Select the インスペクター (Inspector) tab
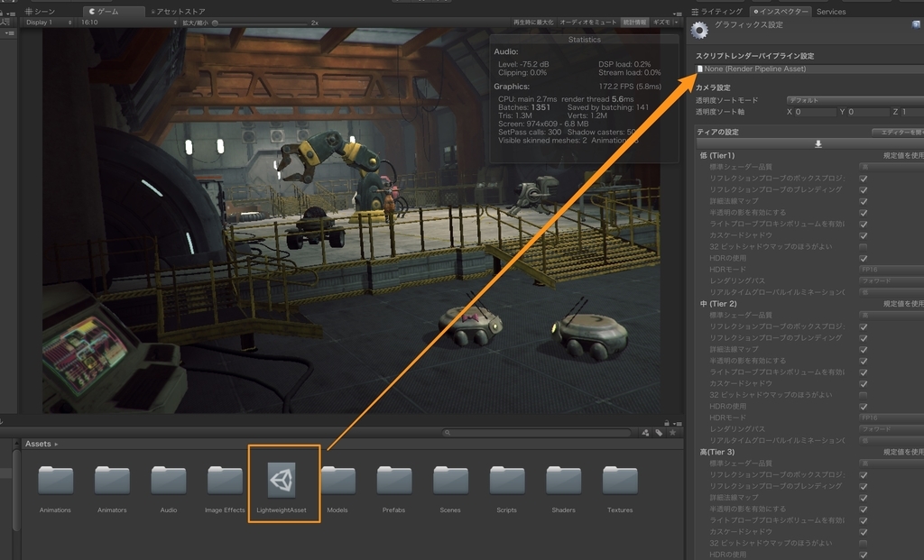 [781, 11]
